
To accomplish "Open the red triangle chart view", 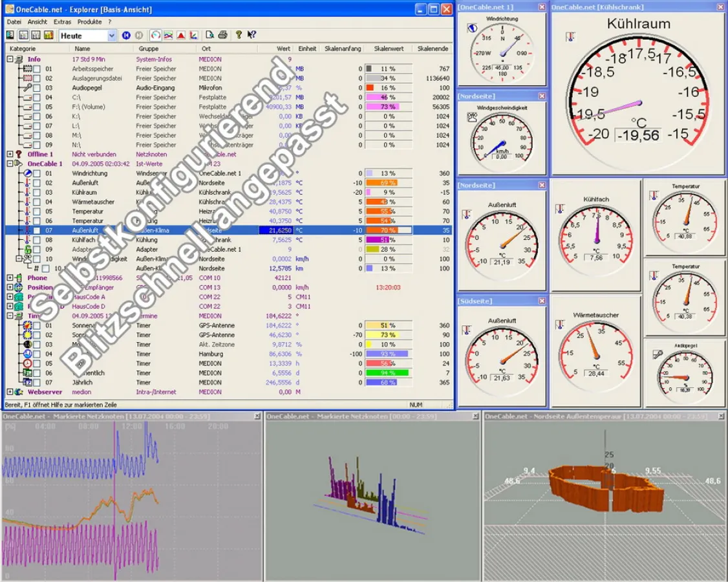I will click(x=181, y=35).
